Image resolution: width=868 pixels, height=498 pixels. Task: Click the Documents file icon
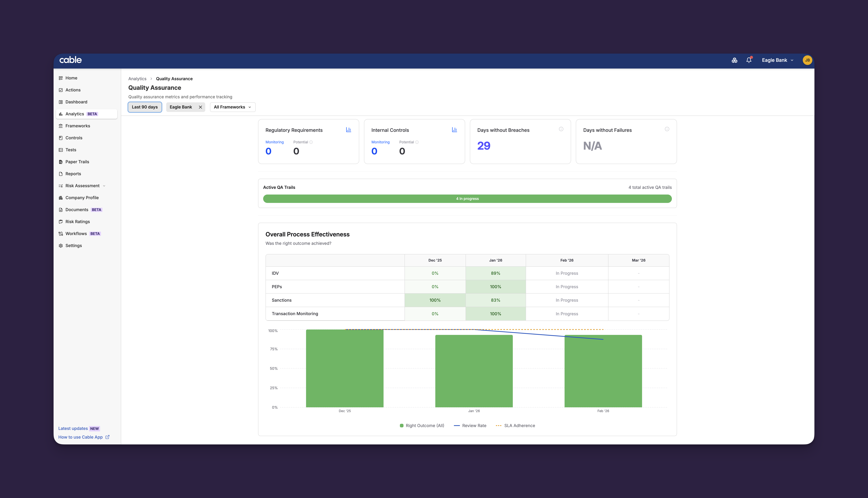pyautogui.click(x=60, y=210)
